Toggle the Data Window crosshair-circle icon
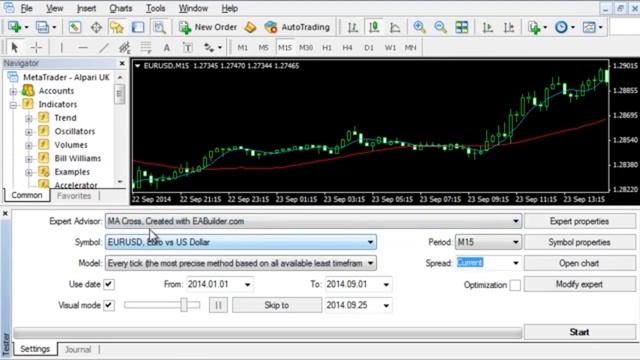Viewport: 640px width, 360px height. point(96,27)
